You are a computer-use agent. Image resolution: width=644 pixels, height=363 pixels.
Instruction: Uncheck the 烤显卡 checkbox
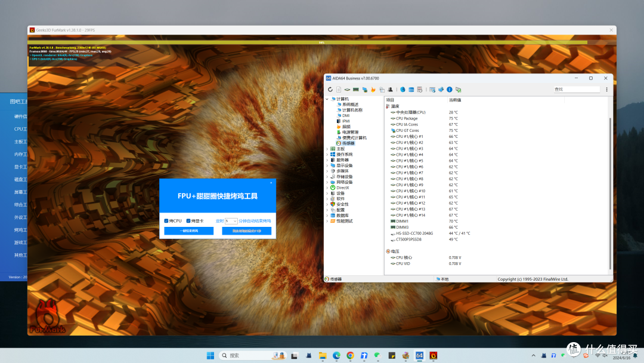click(x=188, y=221)
